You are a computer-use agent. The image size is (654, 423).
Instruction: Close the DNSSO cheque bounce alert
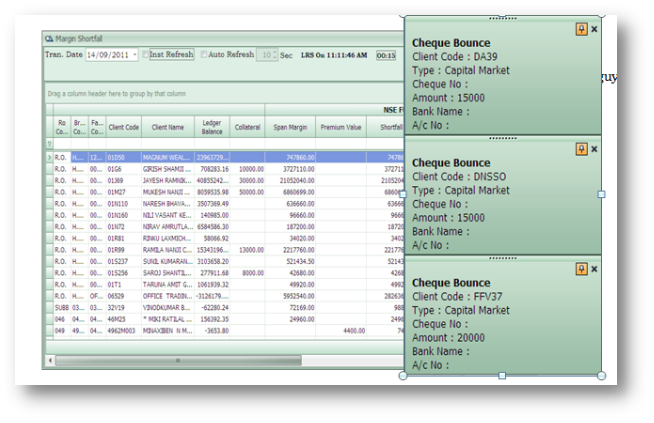click(x=594, y=149)
